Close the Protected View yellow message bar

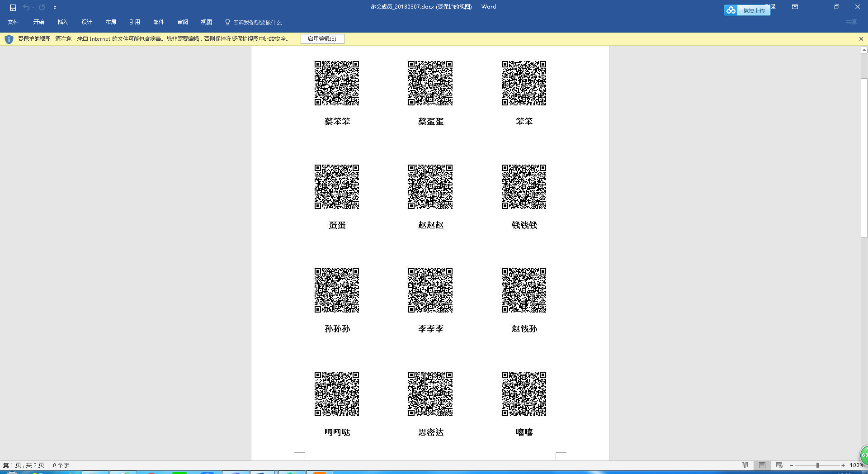click(x=861, y=39)
